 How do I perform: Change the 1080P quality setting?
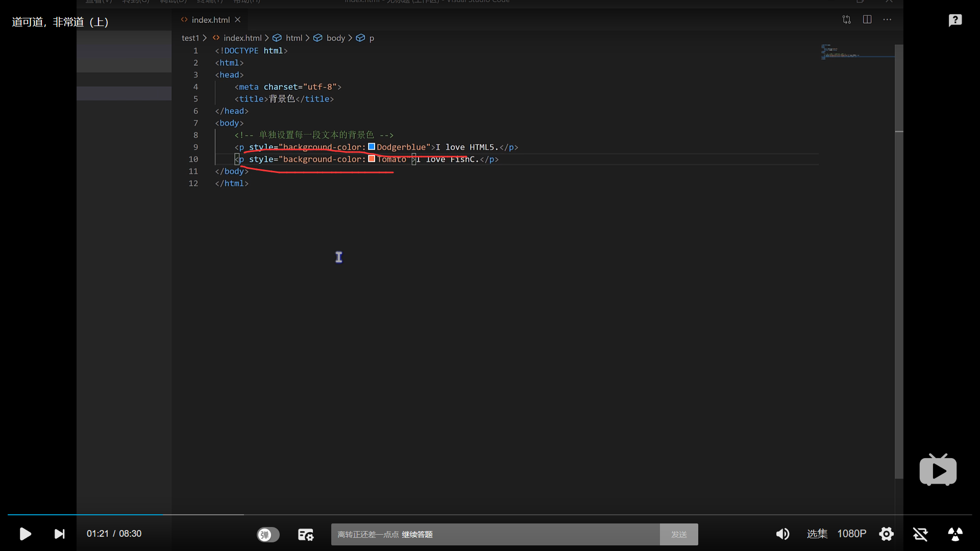(851, 534)
